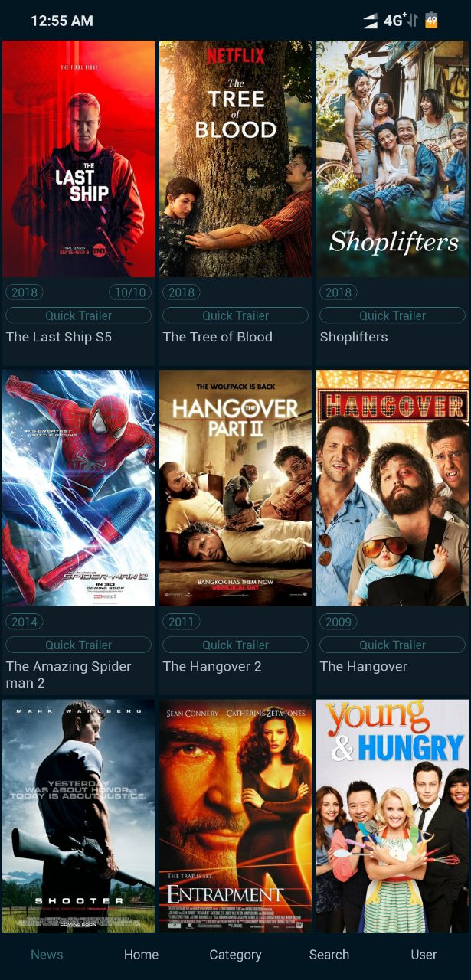Switch to the Home tab
This screenshot has width=471, height=980.
click(x=141, y=955)
